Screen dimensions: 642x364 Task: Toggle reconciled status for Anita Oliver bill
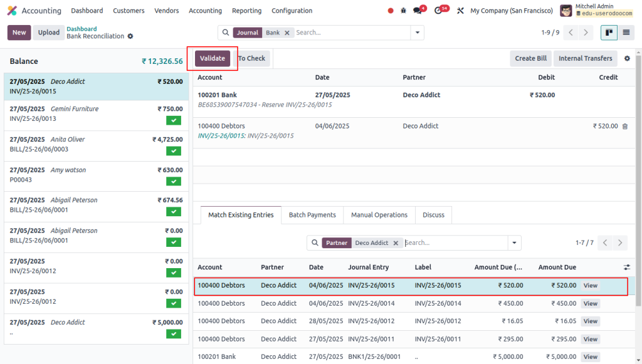[173, 151]
